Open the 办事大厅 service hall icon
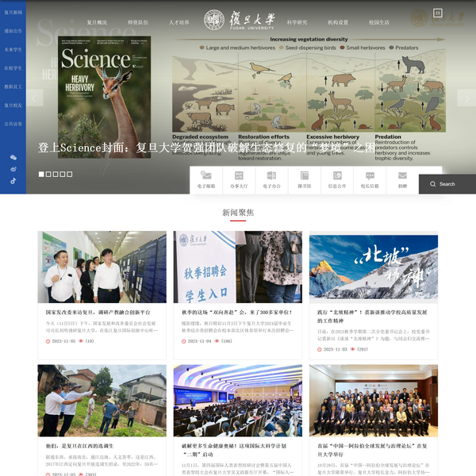 click(x=239, y=178)
